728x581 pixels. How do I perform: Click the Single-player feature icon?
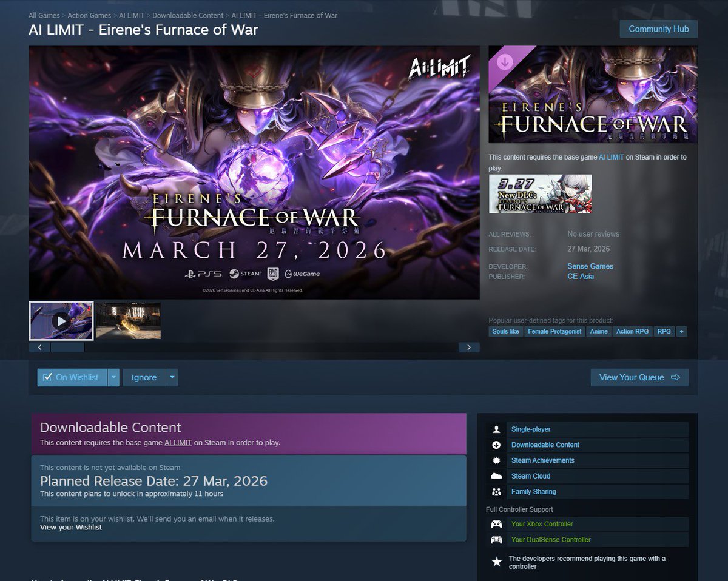(496, 429)
